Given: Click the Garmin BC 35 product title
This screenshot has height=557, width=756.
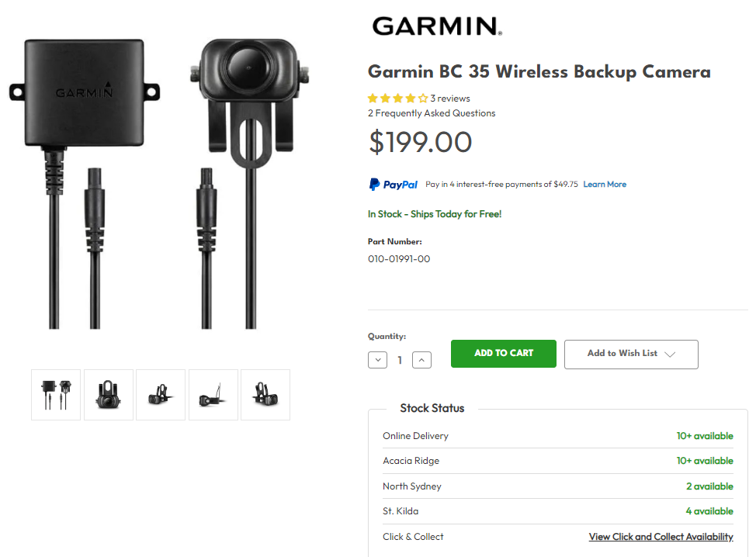Looking at the screenshot, I should (539, 72).
